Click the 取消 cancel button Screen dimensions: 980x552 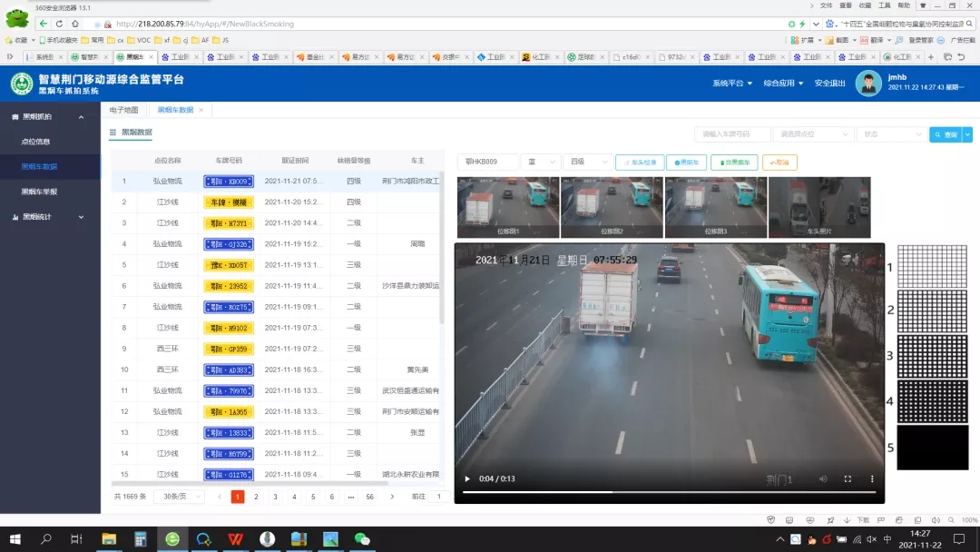click(x=779, y=163)
